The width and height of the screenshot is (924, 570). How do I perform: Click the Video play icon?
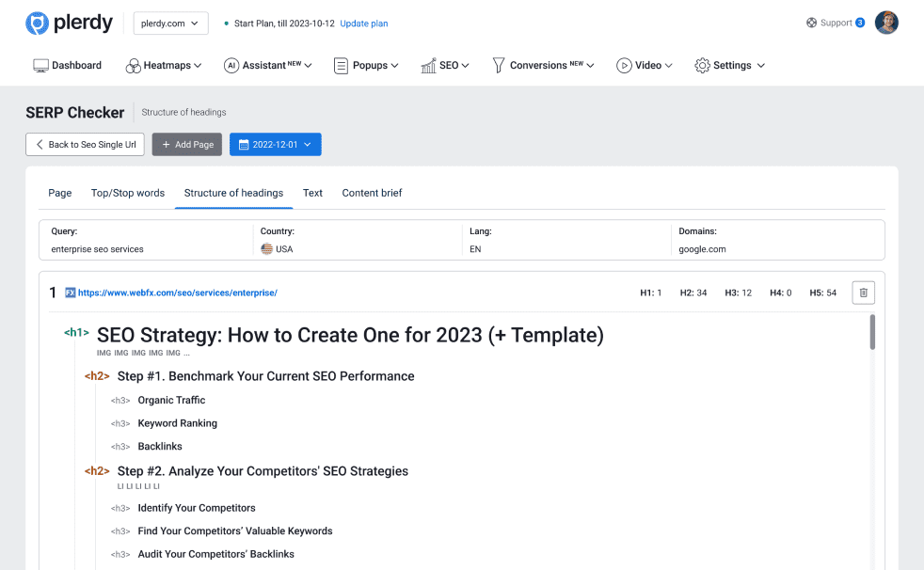click(x=624, y=66)
